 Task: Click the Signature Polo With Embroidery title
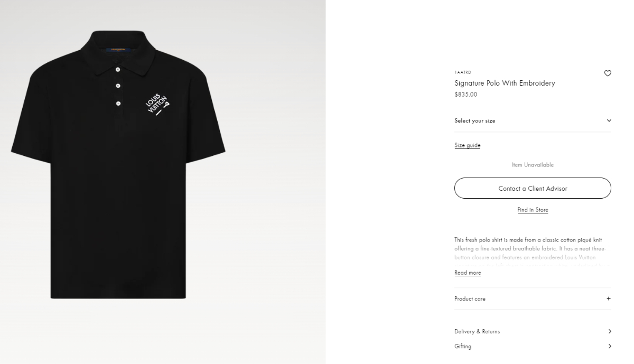tap(505, 83)
